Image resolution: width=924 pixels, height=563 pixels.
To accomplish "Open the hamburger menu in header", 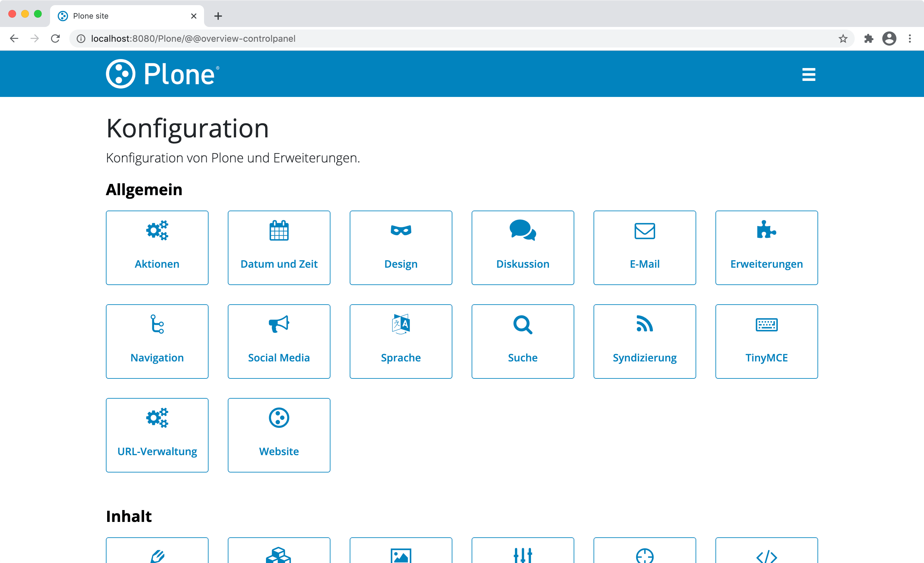I will click(x=809, y=74).
